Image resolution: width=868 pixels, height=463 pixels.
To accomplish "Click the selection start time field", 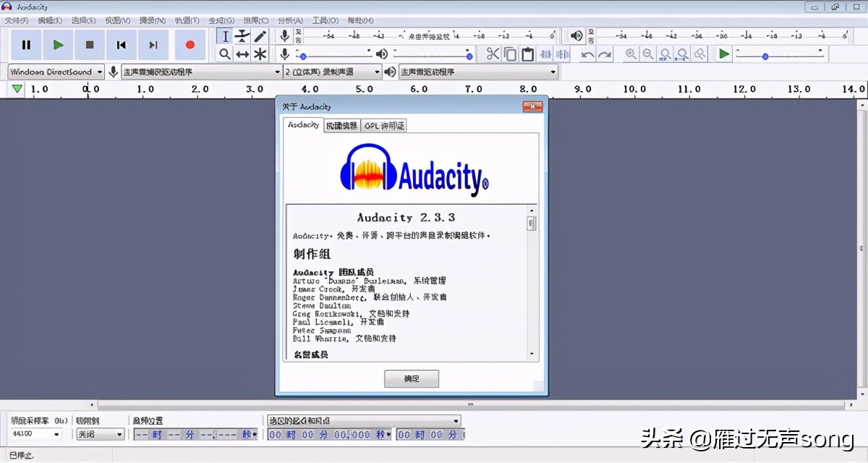I will coord(330,434).
